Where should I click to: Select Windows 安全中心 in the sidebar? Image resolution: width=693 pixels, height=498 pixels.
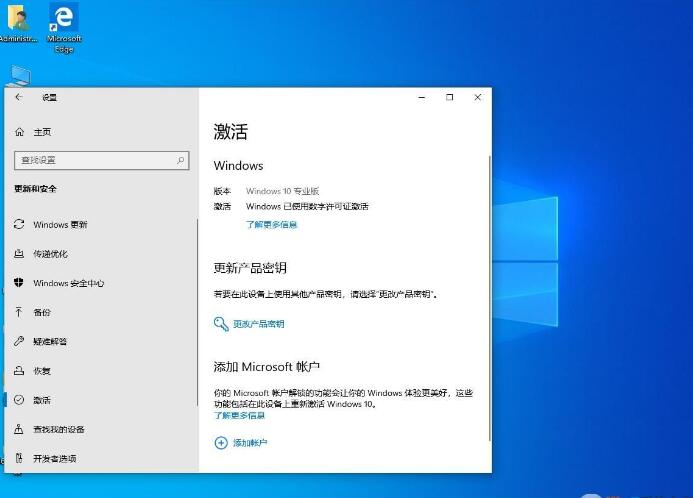point(102,283)
